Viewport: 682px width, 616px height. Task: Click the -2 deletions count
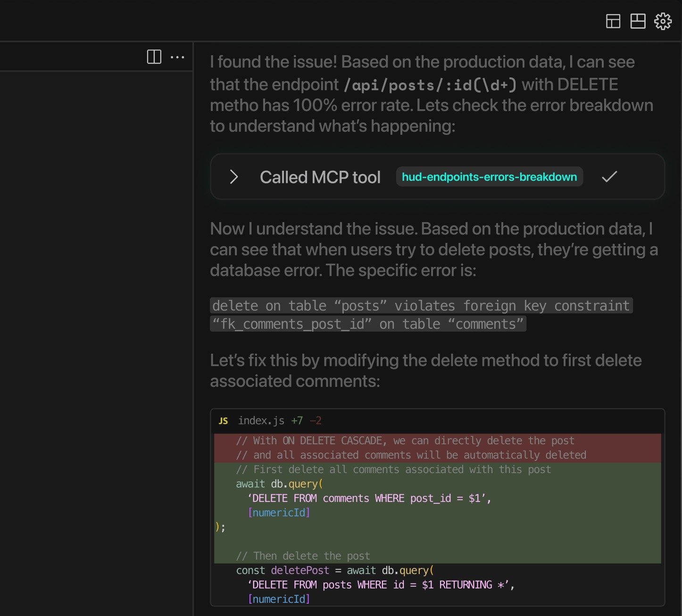[316, 421]
